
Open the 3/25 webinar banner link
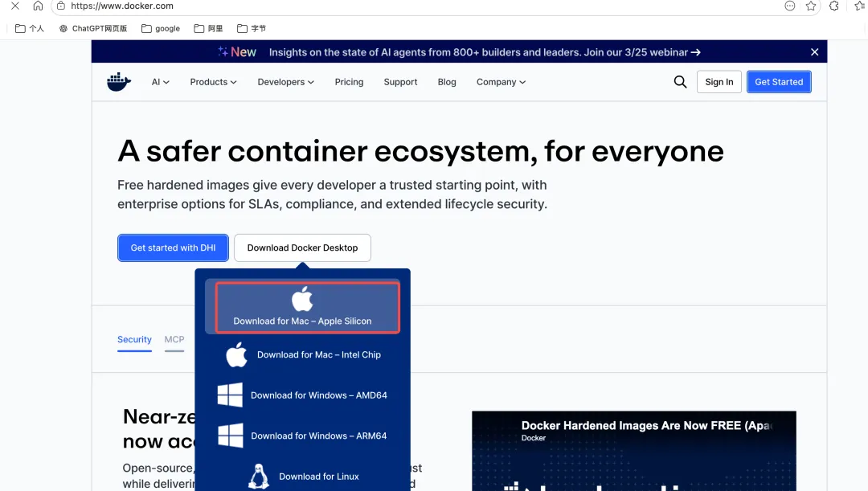tap(485, 52)
